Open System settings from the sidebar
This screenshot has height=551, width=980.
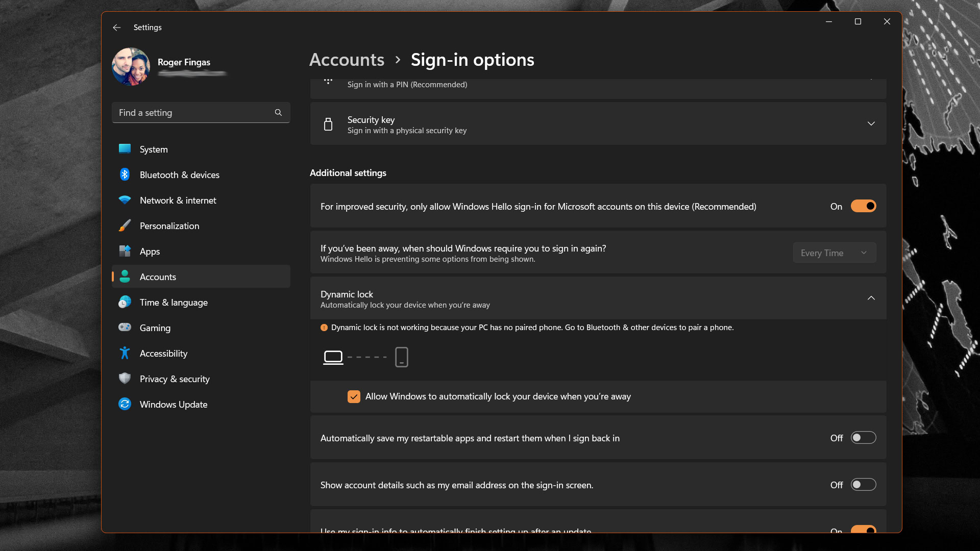point(153,149)
